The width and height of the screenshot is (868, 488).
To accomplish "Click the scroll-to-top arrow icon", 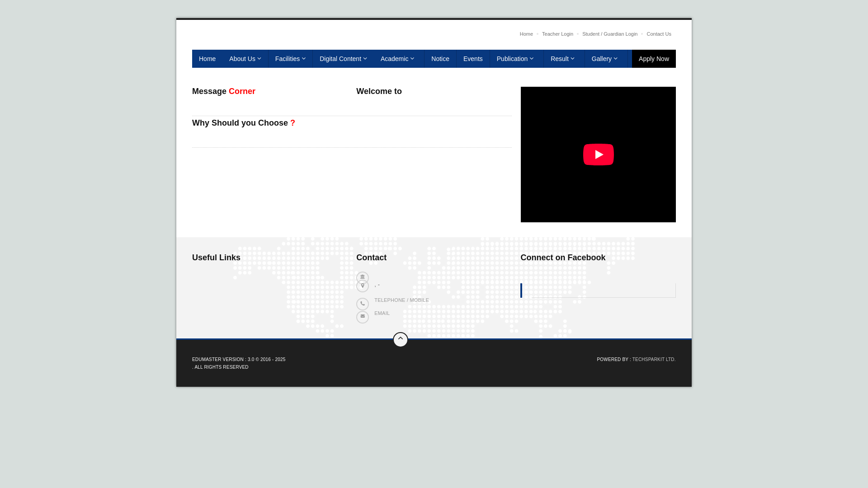I will tap(401, 339).
